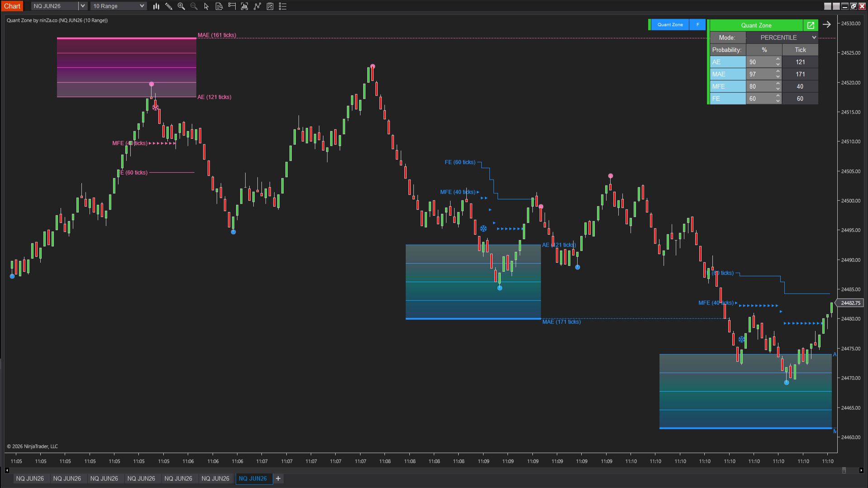
Task: Select the drawing tools pencil icon
Action: click(x=169, y=6)
